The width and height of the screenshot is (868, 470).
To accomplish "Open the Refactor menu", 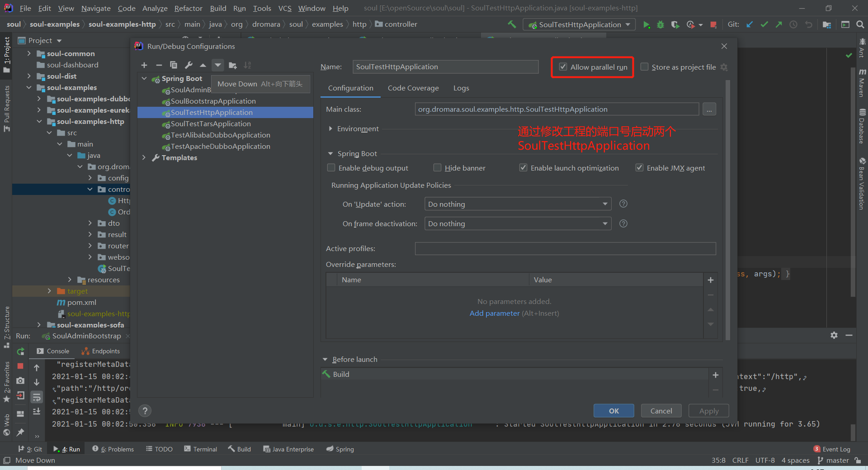I will point(188,8).
